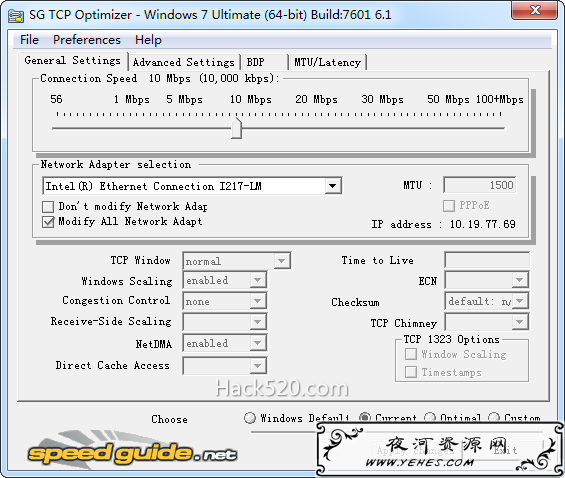Uncheck Modify All Network Adapters box
The width and height of the screenshot is (565, 478).
48,222
